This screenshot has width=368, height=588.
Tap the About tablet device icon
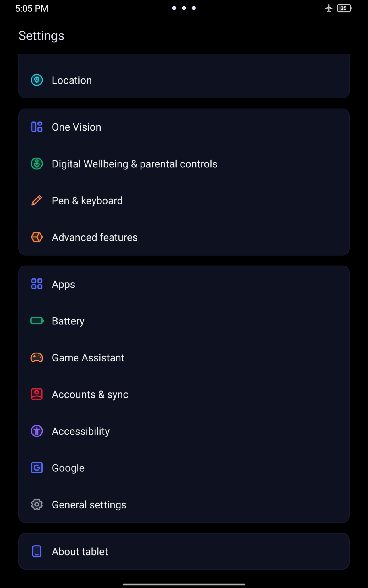37,551
